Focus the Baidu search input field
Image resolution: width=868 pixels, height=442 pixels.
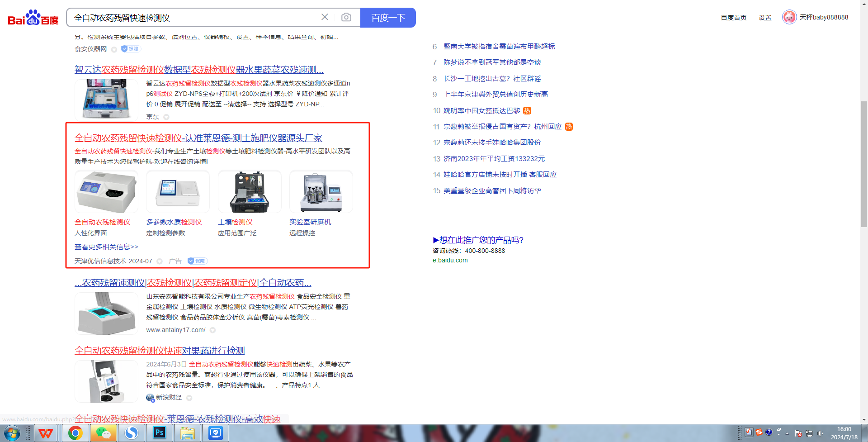pyautogui.click(x=194, y=18)
